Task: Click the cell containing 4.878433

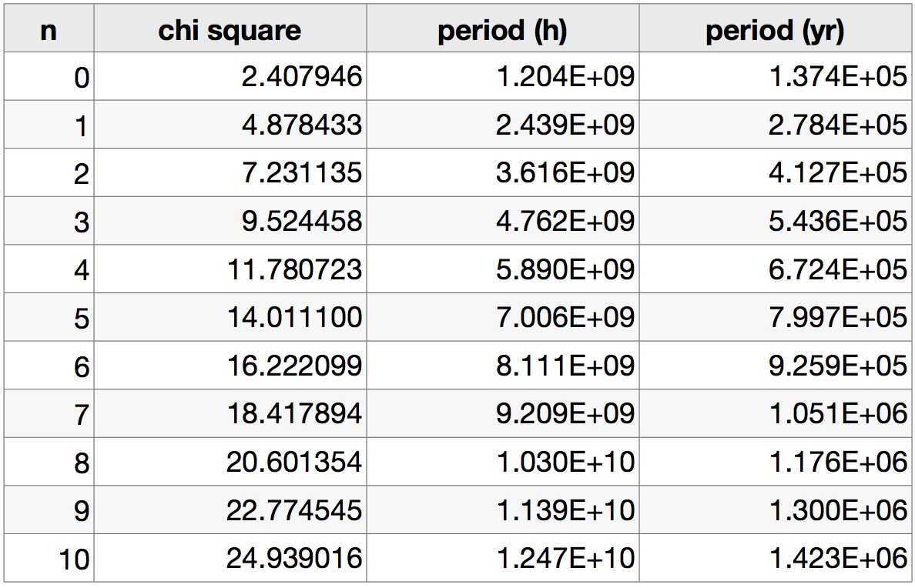Action: (230, 125)
